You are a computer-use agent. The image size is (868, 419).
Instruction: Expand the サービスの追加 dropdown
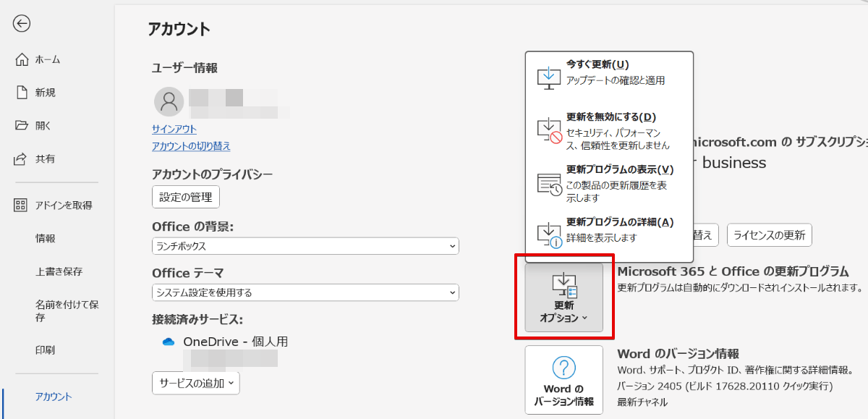click(195, 382)
